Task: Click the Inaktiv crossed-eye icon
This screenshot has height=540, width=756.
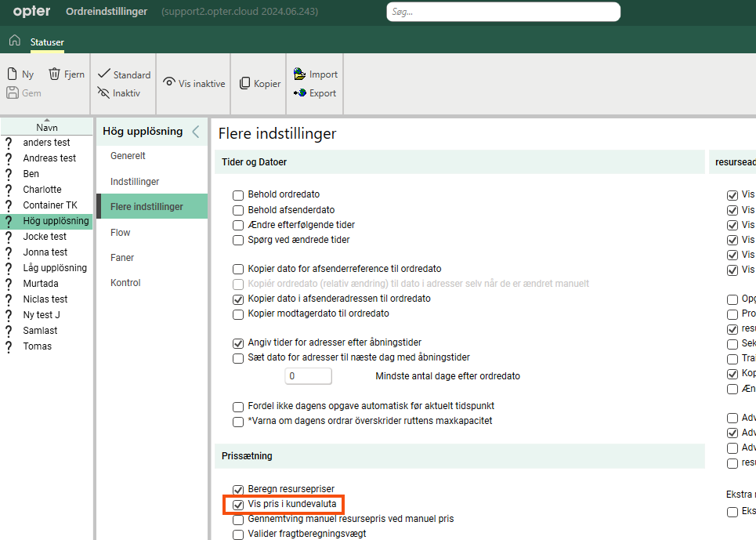Action: [x=104, y=92]
